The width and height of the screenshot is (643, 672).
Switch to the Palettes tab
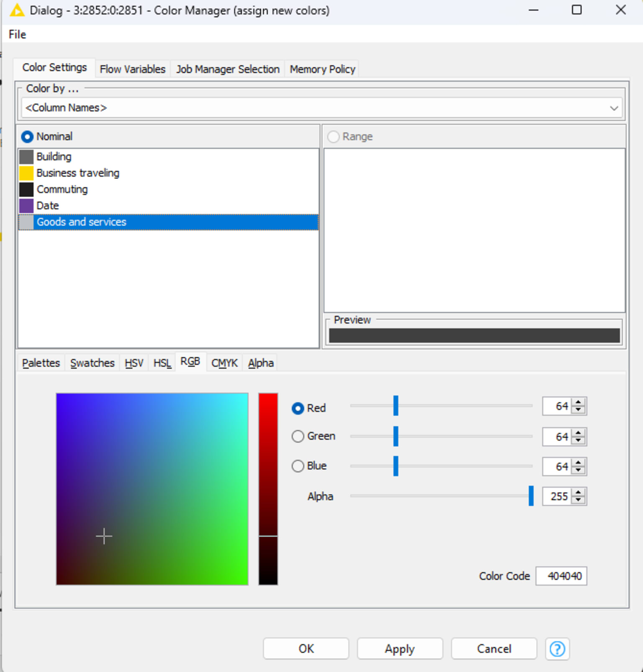41,363
